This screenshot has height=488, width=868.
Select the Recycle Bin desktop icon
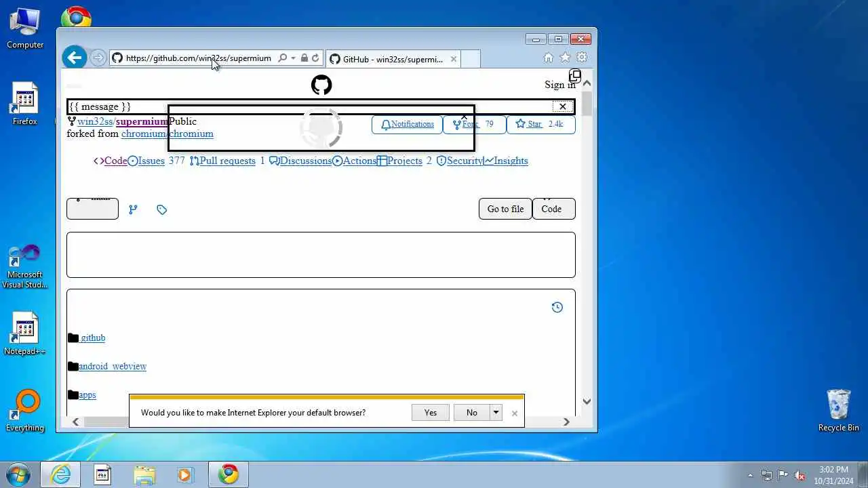[839, 410]
